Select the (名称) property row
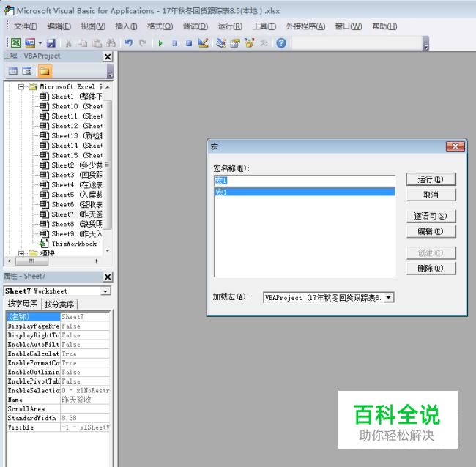The width and height of the screenshot is (476, 467). click(x=59, y=317)
